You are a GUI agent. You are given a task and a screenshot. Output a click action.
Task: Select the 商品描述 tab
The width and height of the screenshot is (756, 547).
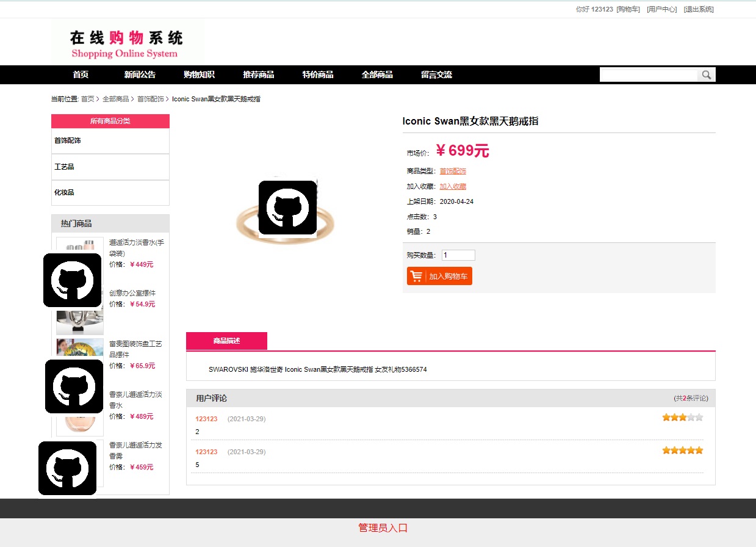[226, 341]
